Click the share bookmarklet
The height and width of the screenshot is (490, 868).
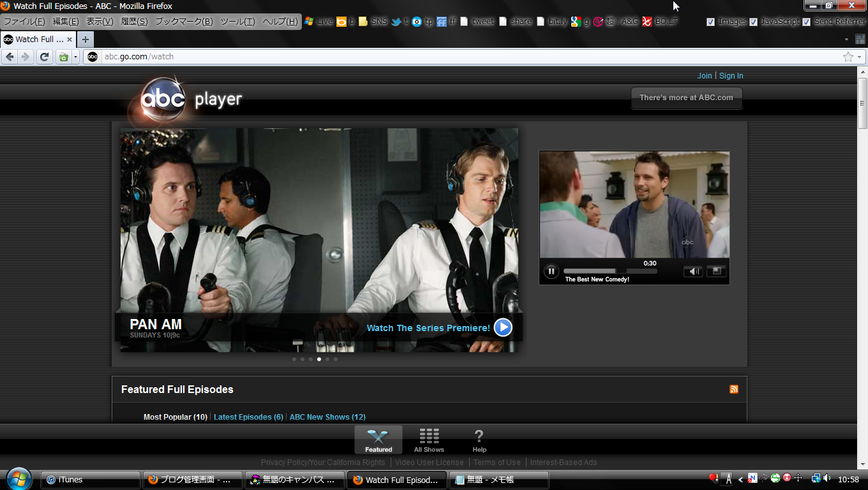pyautogui.click(x=516, y=22)
